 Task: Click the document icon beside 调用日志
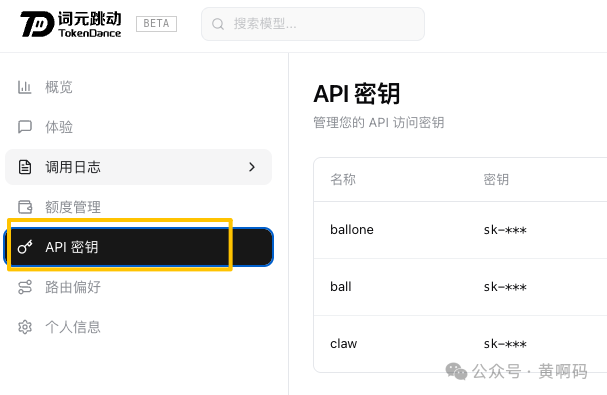click(25, 167)
